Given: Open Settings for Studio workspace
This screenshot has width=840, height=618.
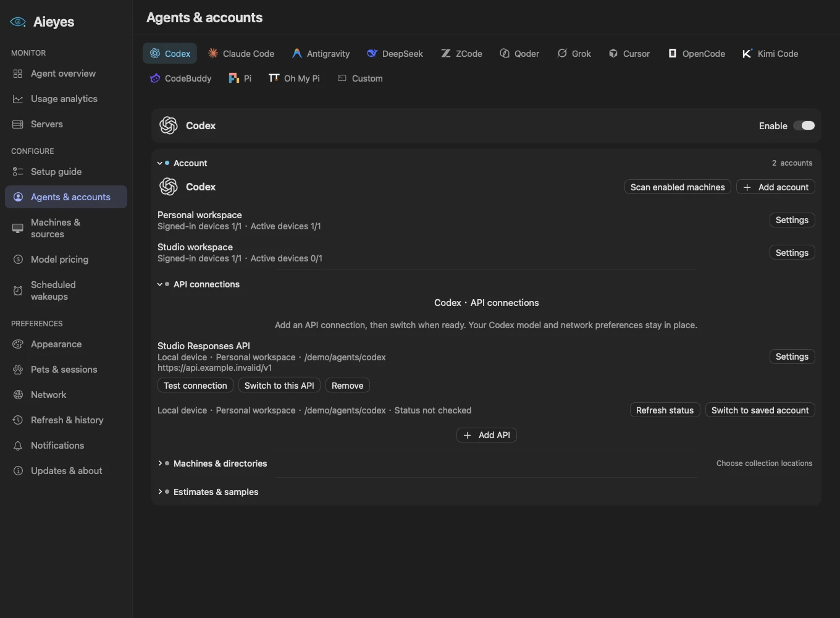Looking at the screenshot, I should pyautogui.click(x=792, y=253).
